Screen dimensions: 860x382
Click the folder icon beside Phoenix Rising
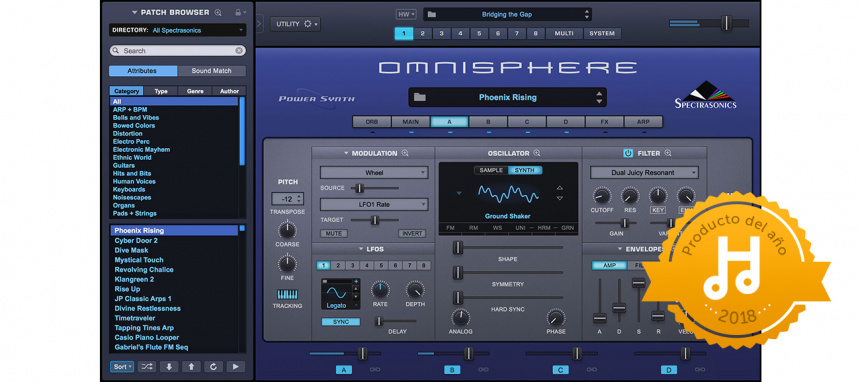[420, 97]
